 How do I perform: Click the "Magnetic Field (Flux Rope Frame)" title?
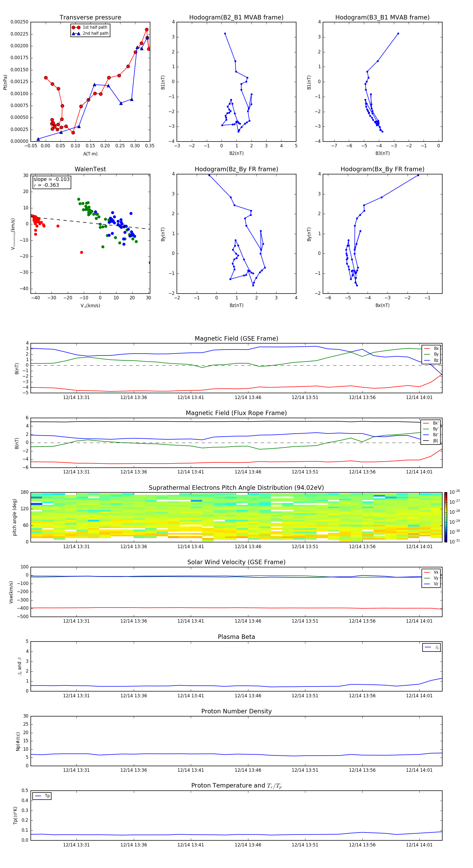[x=236, y=413]
